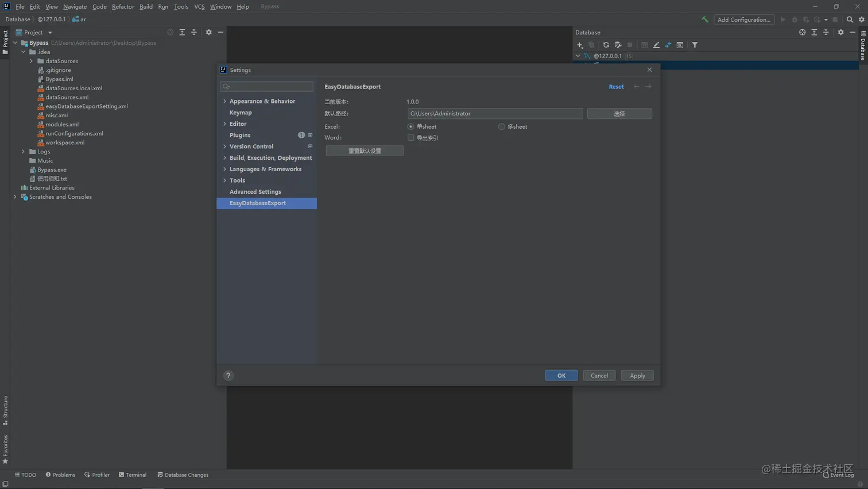Expand the Editor settings group
The height and width of the screenshot is (489, 868).
pos(224,124)
